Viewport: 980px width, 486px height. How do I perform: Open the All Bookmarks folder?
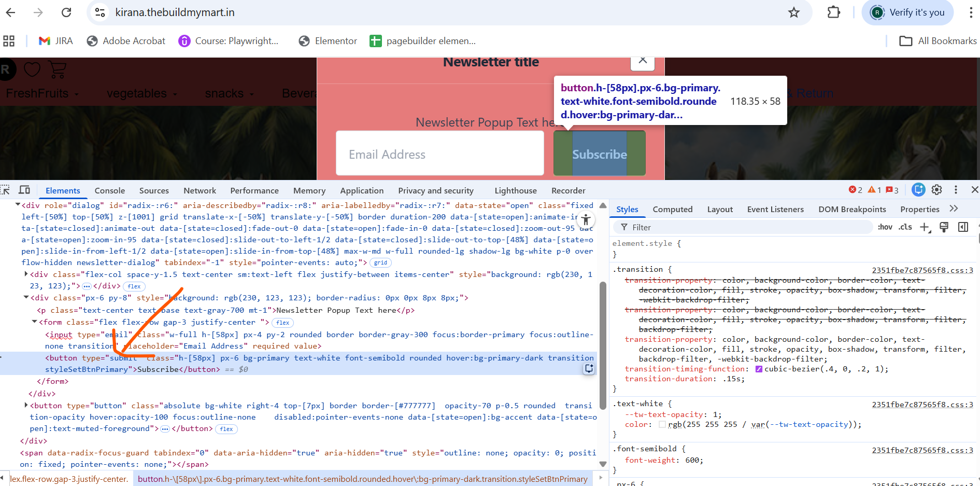[938, 41]
